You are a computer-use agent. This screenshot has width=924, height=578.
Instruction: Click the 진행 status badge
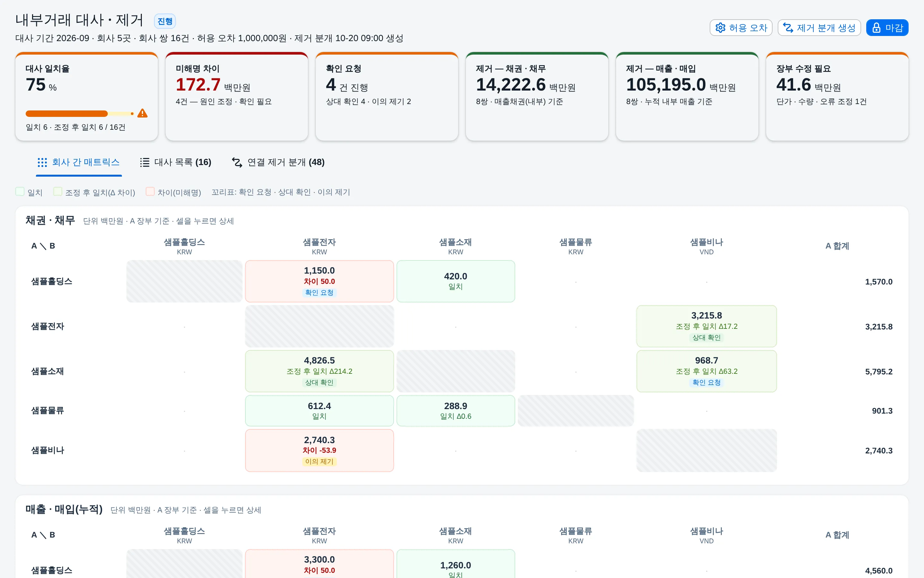[x=165, y=21]
